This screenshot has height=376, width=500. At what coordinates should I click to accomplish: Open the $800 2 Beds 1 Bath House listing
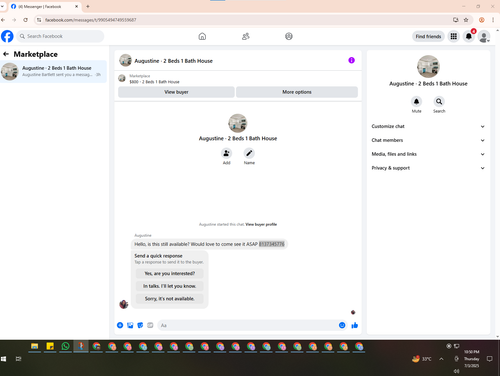154,82
